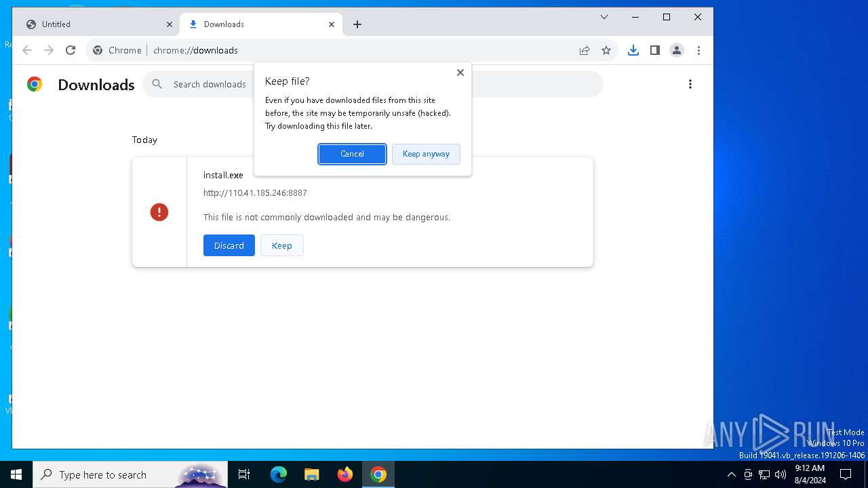Image resolution: width=868 pixels, height=488 pixels.
Task: Click the install.exe file name
Action: point(223,175)
